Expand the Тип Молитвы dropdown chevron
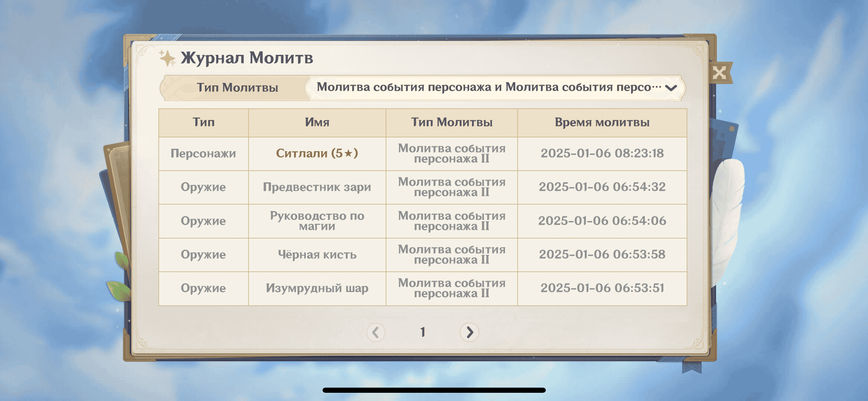Image resolution: width=868 pixels, height=401 pixels. pos(671,88)
